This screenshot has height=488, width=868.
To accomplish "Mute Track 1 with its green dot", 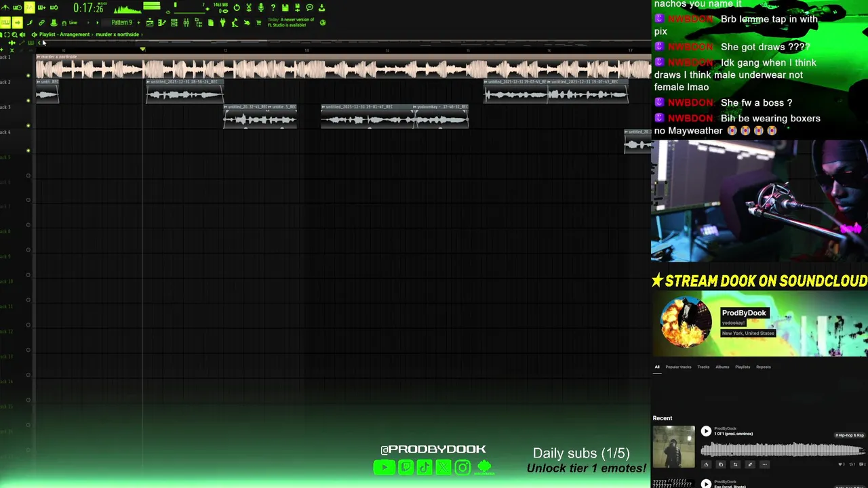I will (28, 75).
